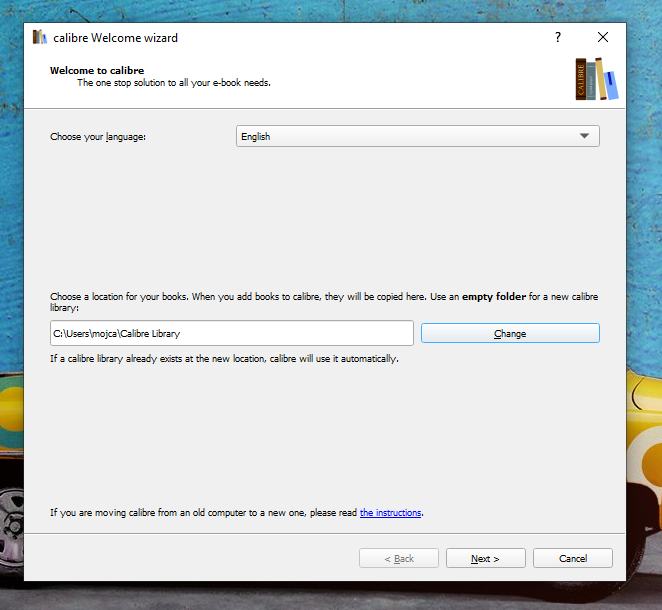Click the 'library already exists' note text
This screenshot has width=662, height=610.
point(224,358)
